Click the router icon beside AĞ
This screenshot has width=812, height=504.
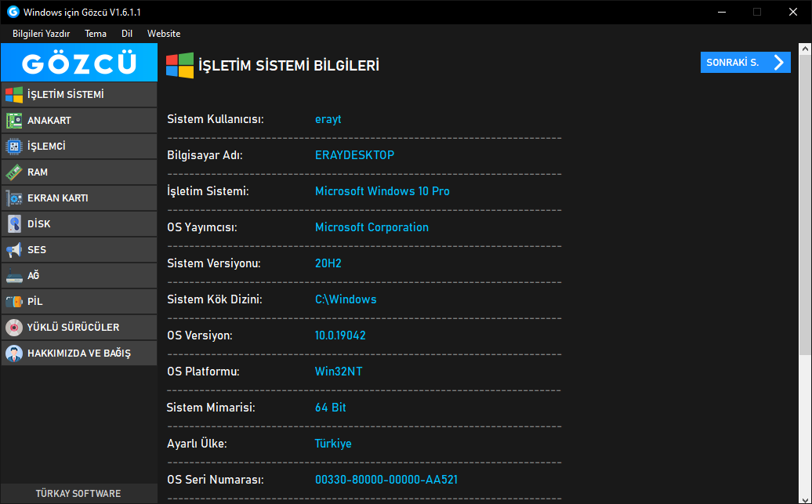14,276
